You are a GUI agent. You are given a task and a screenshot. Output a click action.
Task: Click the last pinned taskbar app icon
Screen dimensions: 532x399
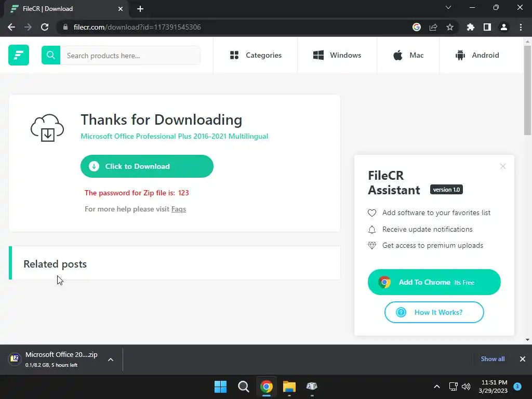[x=312, y=387]
